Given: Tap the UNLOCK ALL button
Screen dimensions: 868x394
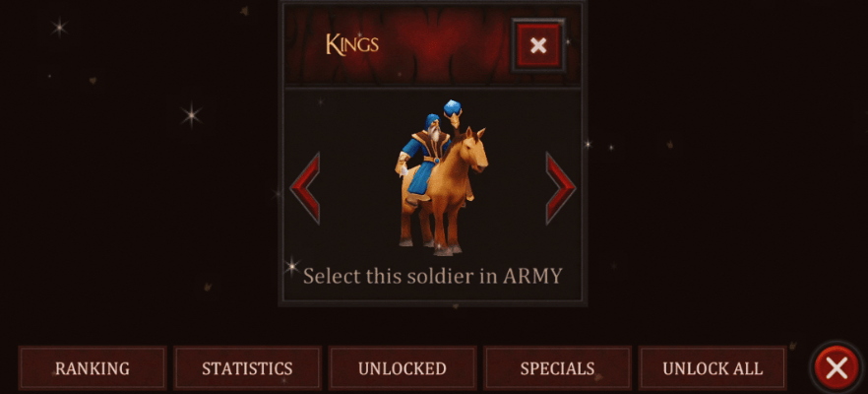Looking at the screenshot, I should pyautogui.click(x=713, y=368).
